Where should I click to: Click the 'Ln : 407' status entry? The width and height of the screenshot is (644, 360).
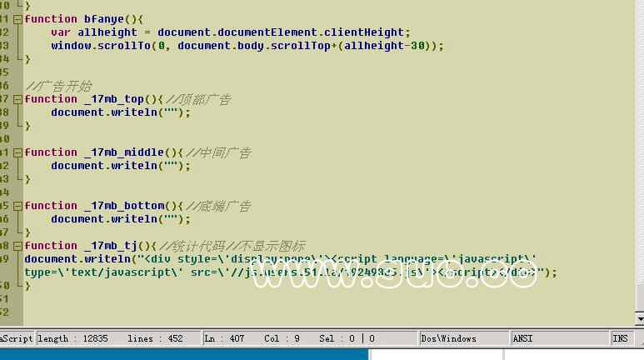click(224, 338)
